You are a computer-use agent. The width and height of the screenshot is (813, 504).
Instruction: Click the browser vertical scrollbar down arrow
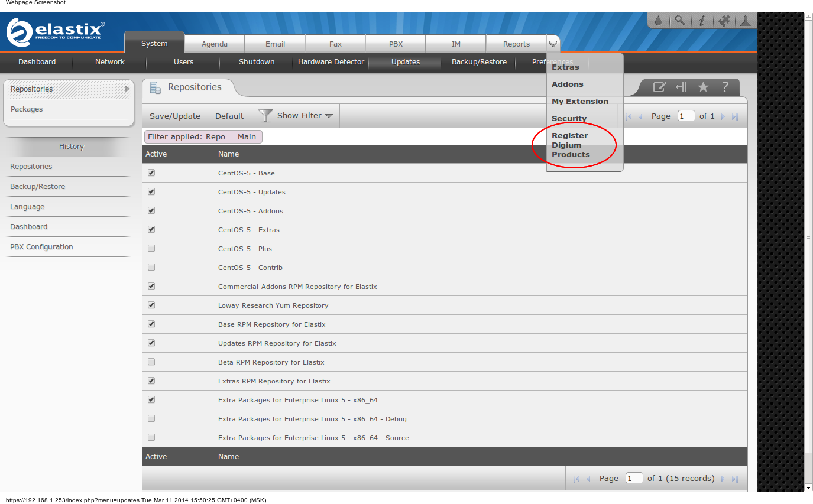click(809, 488)
